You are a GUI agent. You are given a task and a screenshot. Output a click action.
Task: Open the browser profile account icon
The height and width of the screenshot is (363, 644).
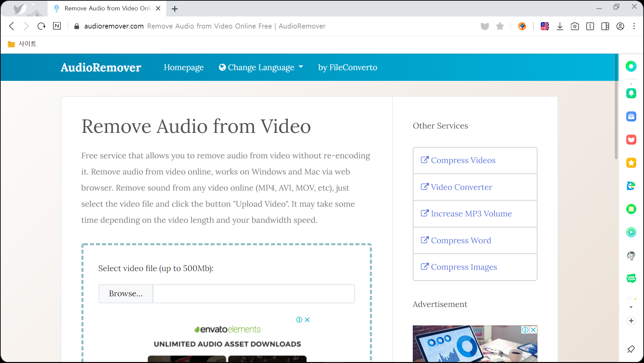tap(621, 26)
